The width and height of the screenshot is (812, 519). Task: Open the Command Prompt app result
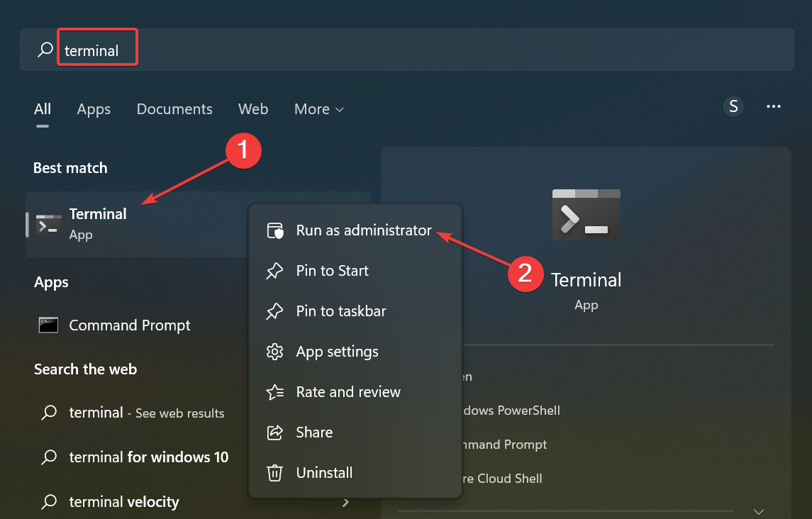pos(129,325)
